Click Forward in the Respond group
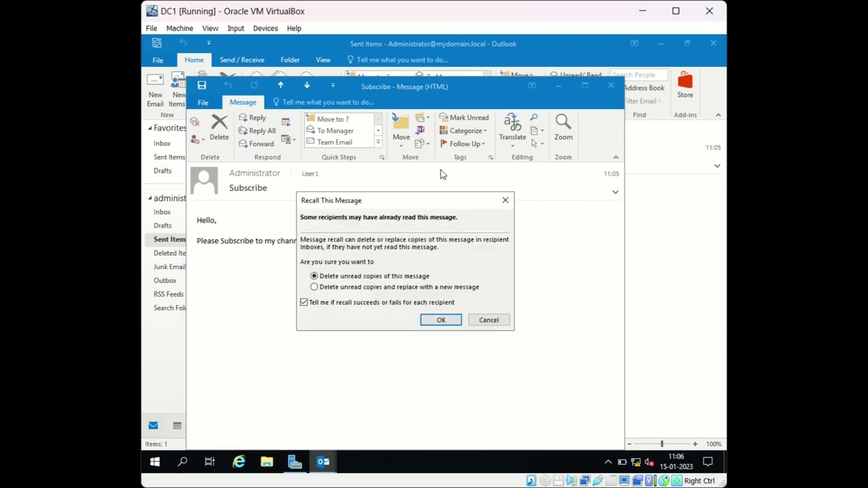This screenshot has width=868, height=488. [x=256, y=144]
